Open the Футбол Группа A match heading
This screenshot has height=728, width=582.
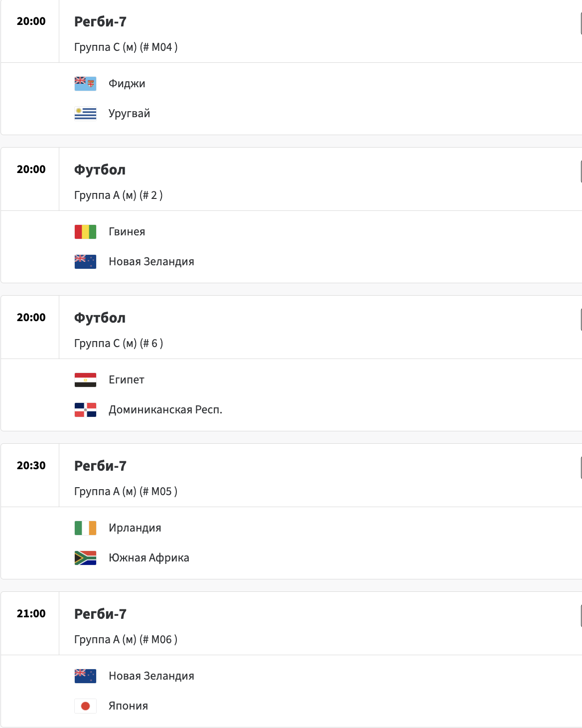100,170
